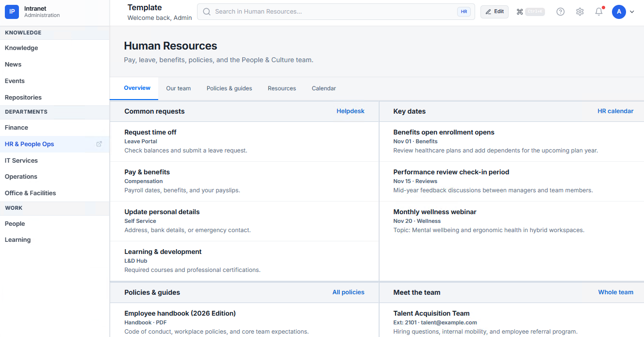Open Performance review check-in period item
Screen dimensions: 644x337
(x=512, y=181)
